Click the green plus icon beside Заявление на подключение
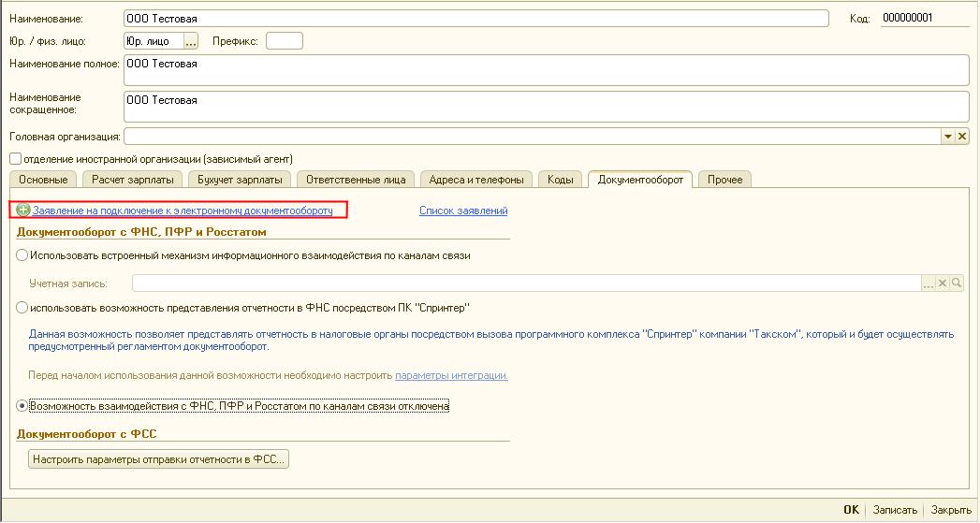The width and height of the screenshot is (980, 523). [x=23, y=211]
